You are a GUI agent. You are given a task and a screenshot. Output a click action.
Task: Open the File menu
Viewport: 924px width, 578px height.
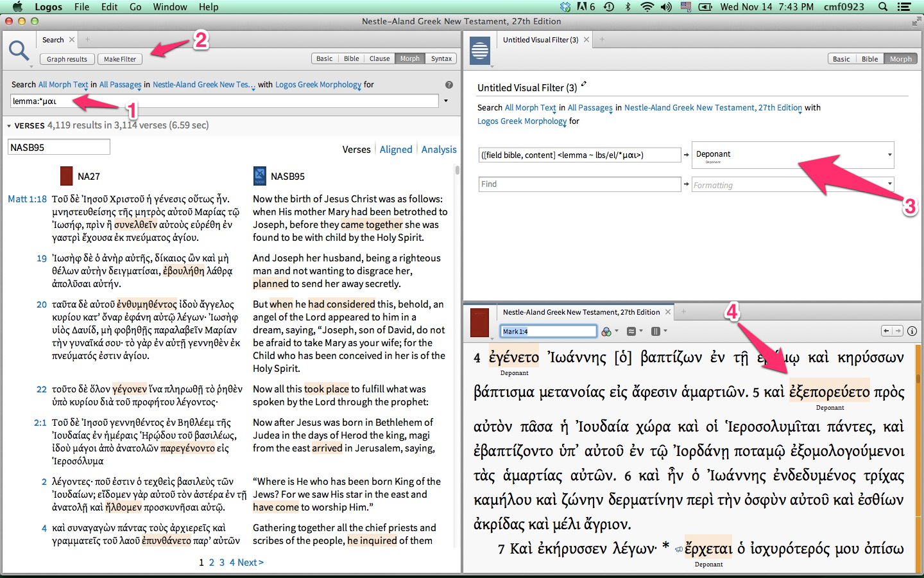pos(81,6)
